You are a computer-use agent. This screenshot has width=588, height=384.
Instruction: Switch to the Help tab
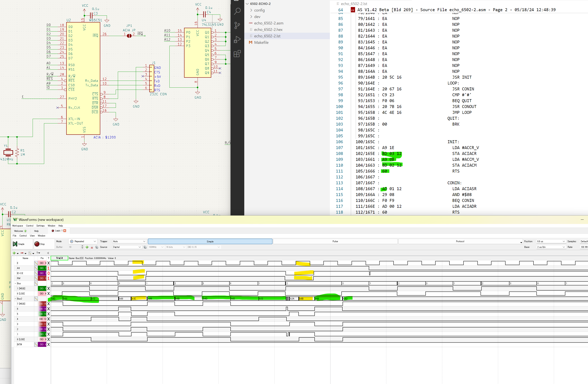(x=36, y=231)
